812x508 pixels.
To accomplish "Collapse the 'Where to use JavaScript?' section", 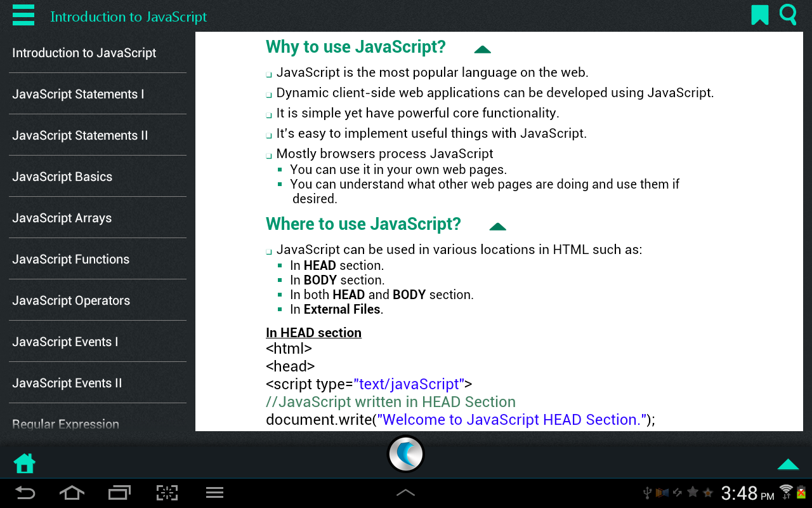I will tap(497, 226).
